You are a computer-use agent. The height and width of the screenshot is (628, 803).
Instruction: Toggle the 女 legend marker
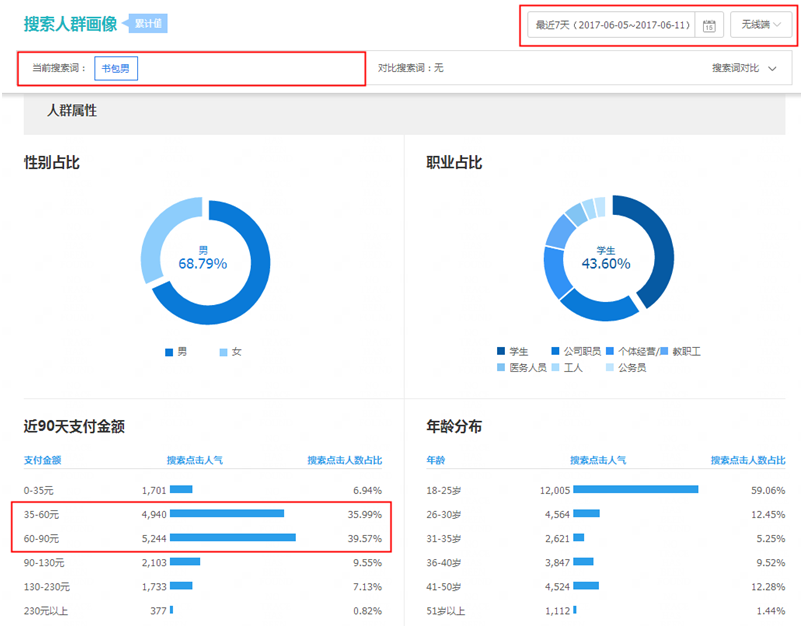[223, 352]
